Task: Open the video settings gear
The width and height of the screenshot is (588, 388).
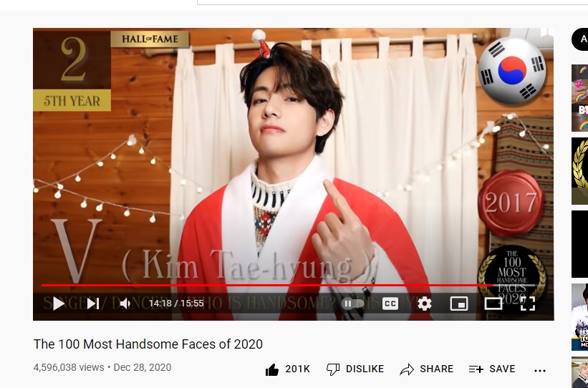Action: click(x=425, y=304)
